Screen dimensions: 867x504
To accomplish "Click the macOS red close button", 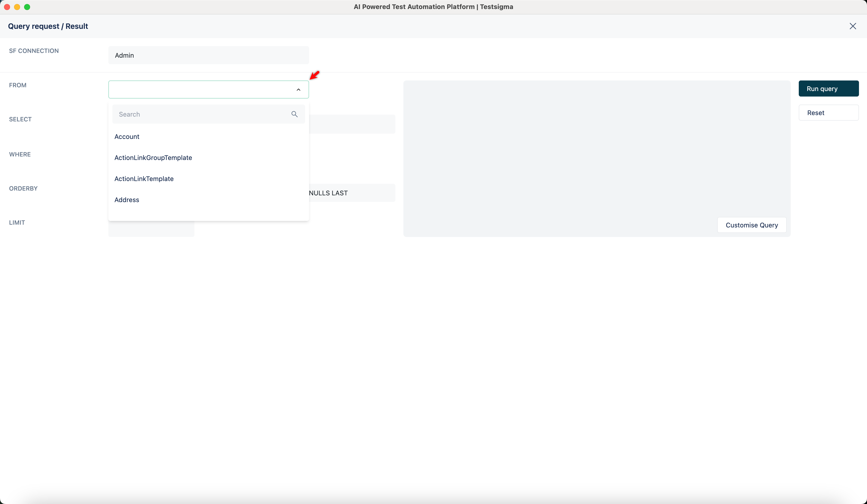I will (7, 7).
